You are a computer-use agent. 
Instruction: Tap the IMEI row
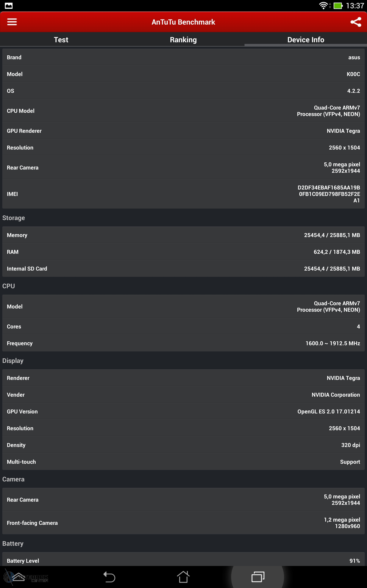click(x=183, y=194)
